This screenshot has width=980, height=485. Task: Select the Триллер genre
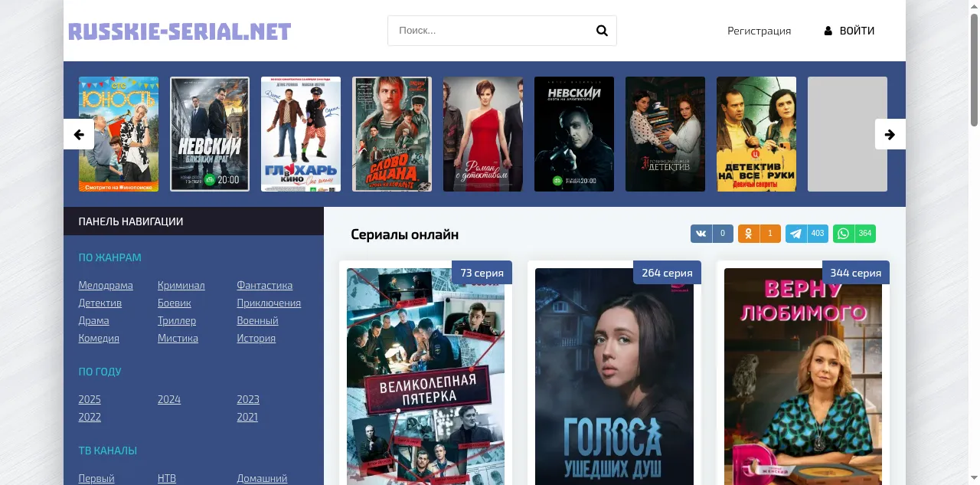(x=177, y=320)
